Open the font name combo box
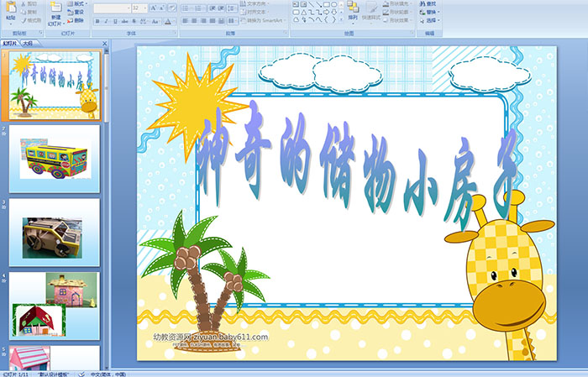588x377 pixels. [112, 8]
